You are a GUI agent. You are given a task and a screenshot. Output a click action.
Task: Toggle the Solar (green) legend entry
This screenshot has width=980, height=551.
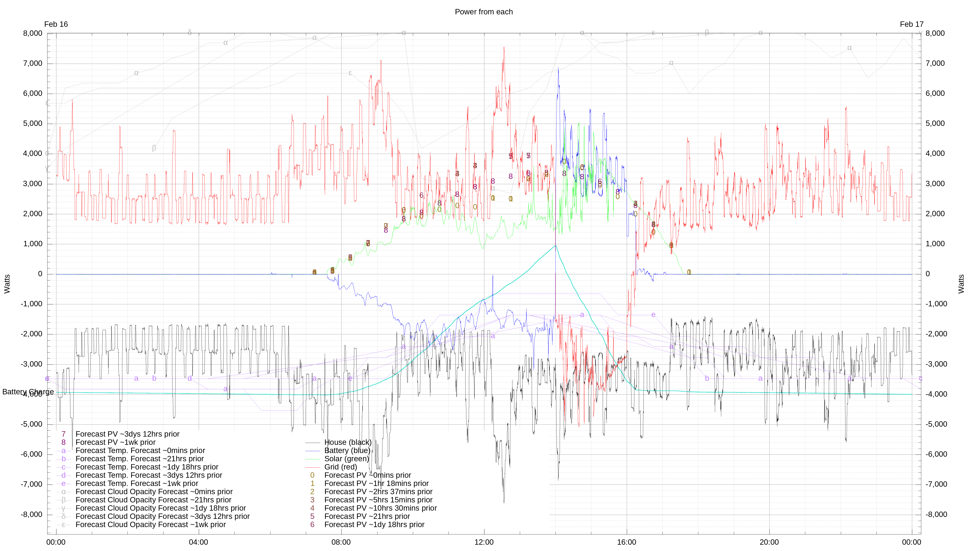tap(347, 459)
